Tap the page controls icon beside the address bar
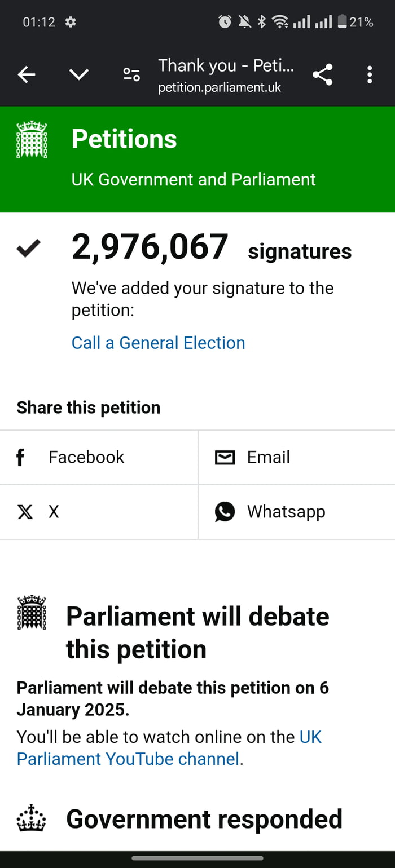 tap(131, 74)
